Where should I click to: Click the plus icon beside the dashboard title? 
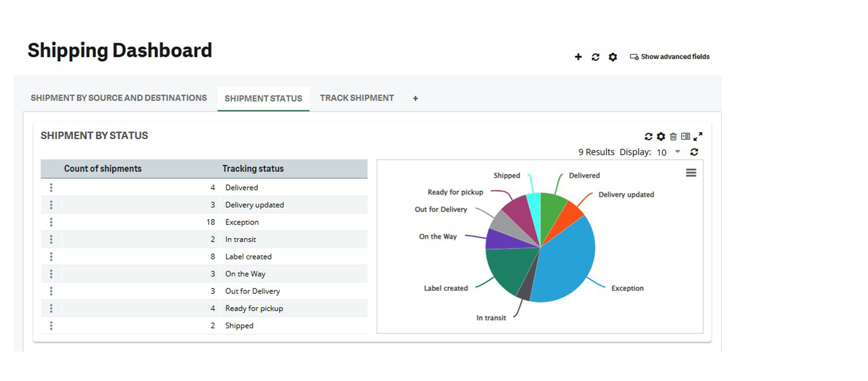tap(578, 57)
